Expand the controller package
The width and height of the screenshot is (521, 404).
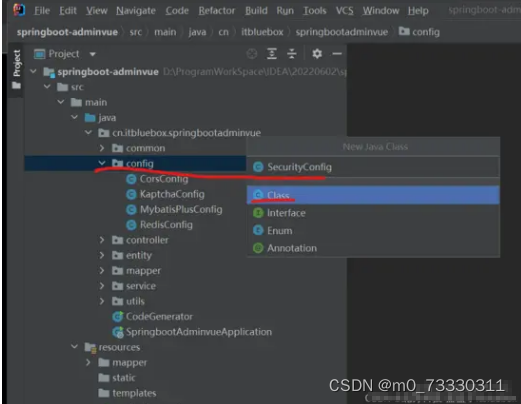pyautogui.click(x=102, y=240)
